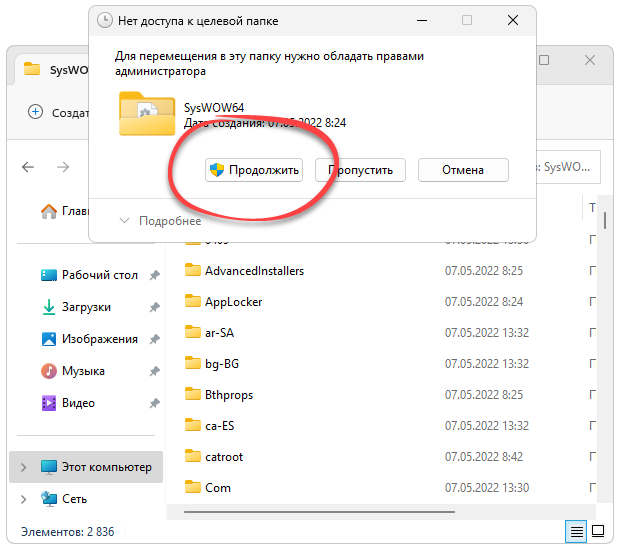This screenshot has width=618, height=547.
Task: Click the AdvancedInstallers folder icon
Action: click(193, 270)
